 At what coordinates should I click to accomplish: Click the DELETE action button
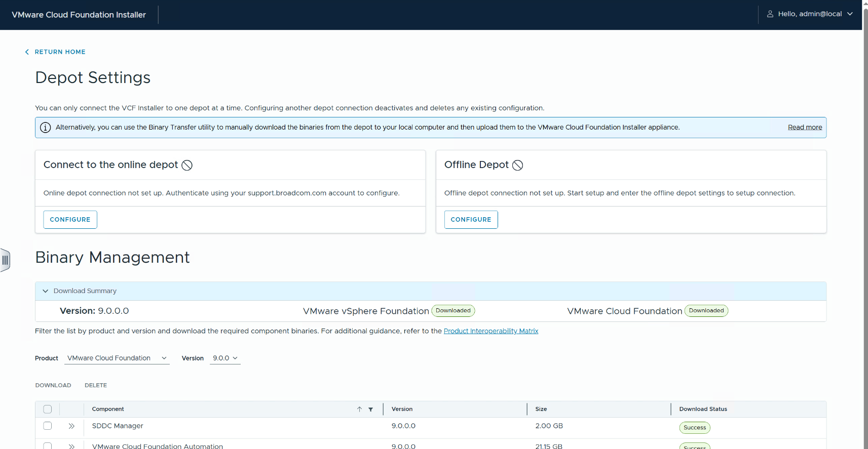pyautogui.click(x=96, y=386)
